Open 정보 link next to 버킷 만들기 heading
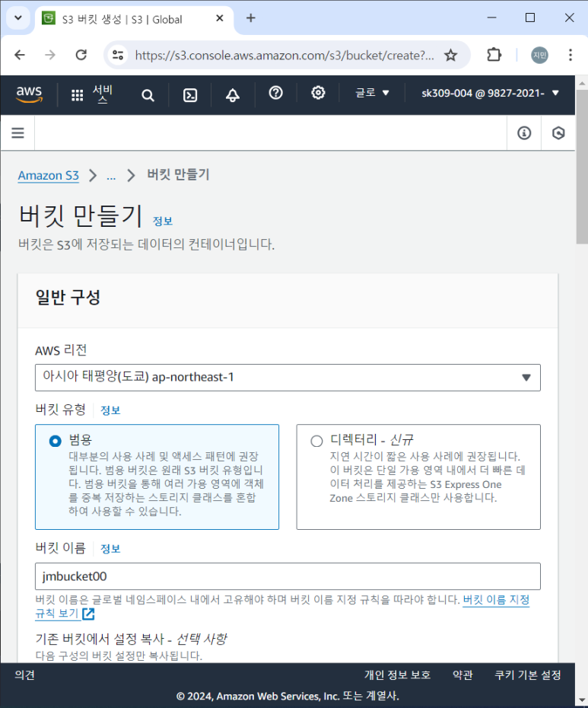The width and height of the screenshot is (588, 708). [x=163, y=221]
